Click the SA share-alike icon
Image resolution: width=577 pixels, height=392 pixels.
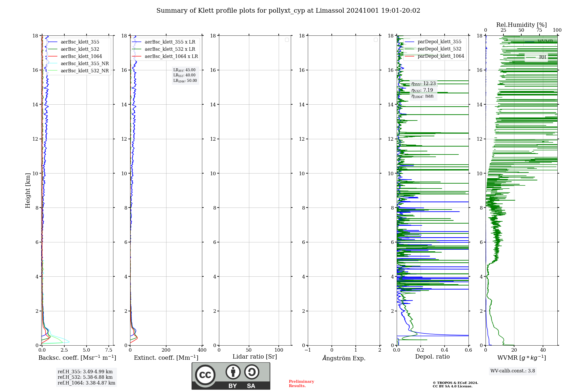pos(252,372)
